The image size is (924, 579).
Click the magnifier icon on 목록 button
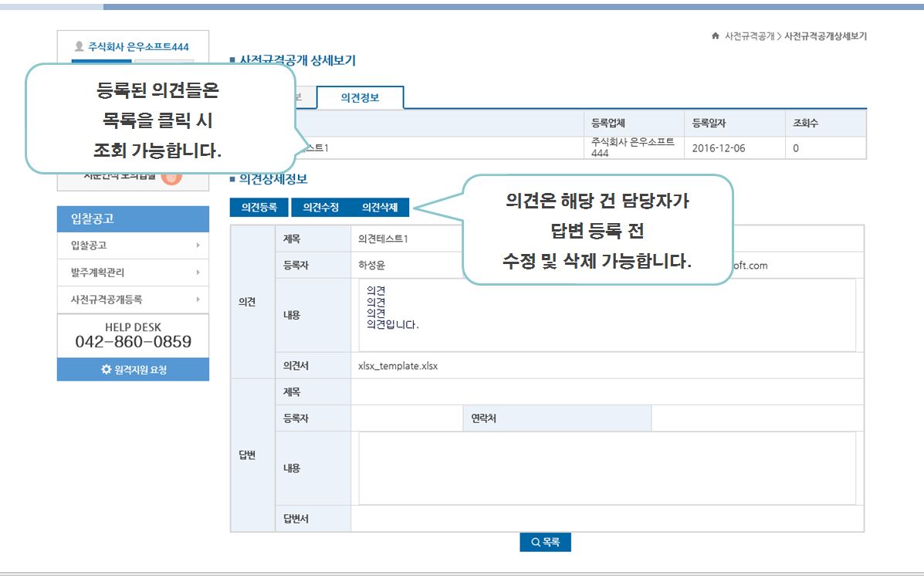536,542
